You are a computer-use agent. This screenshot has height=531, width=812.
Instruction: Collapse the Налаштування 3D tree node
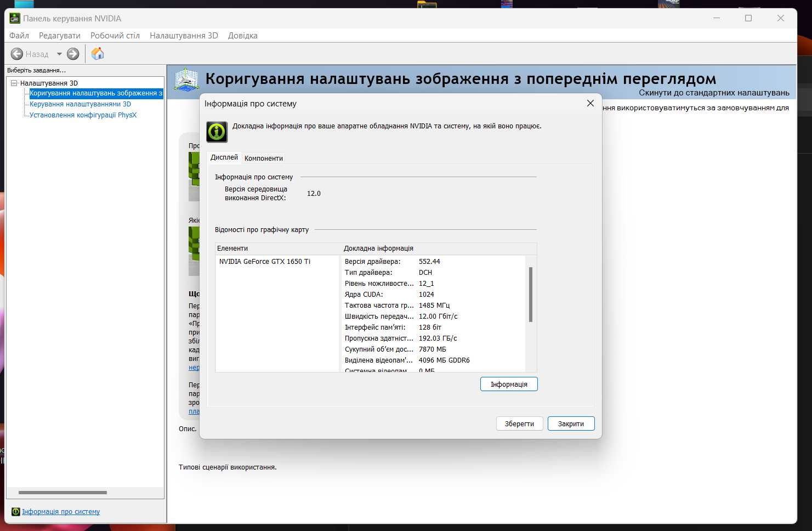pos(14,83)
